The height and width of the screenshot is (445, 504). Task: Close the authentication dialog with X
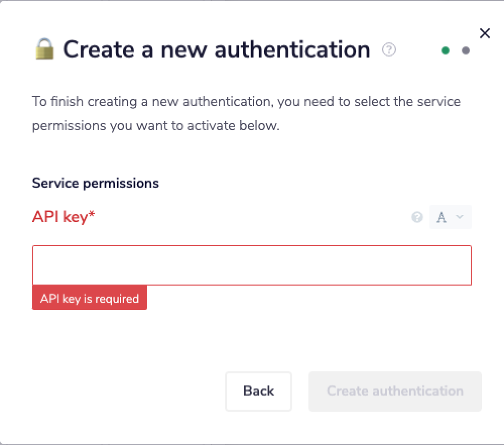(x=484, y=33)
